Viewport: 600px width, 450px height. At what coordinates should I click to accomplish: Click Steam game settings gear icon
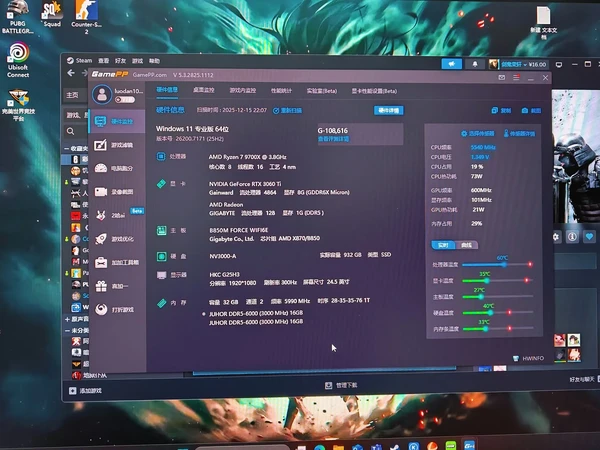pos(556,237)
